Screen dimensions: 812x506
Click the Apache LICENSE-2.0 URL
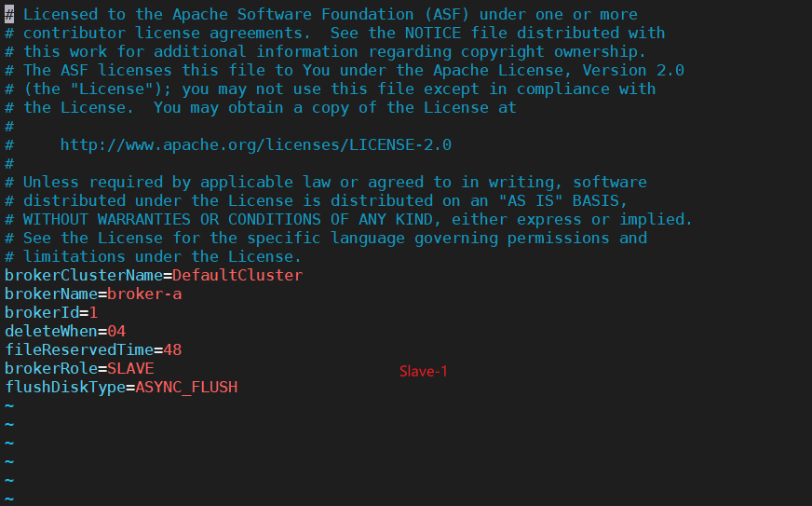(256, 144)
